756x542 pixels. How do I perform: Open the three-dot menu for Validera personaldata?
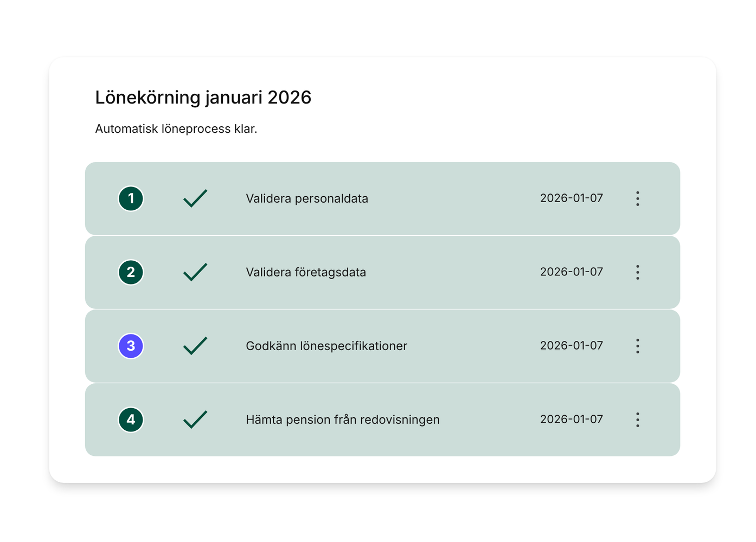click(x=637, y=198)
